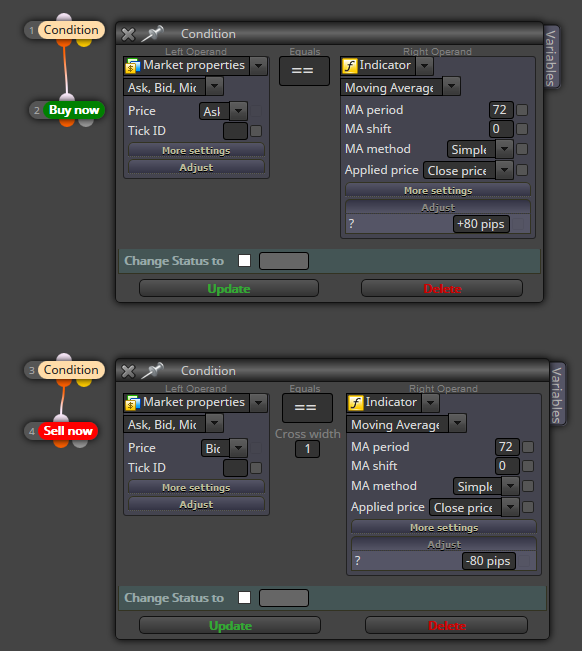582x651 pixels.
Task: Expand right More settings in upper panel
Action: [438, 190]
